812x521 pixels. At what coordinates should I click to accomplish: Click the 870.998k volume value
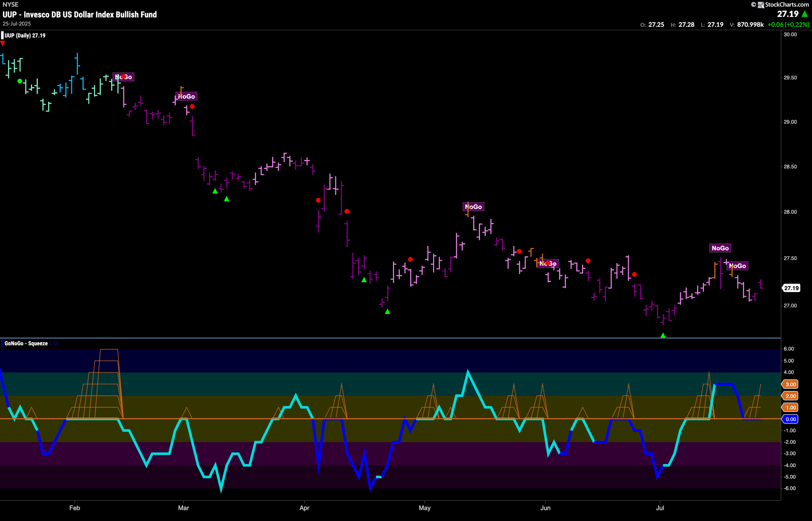[750, 25]
